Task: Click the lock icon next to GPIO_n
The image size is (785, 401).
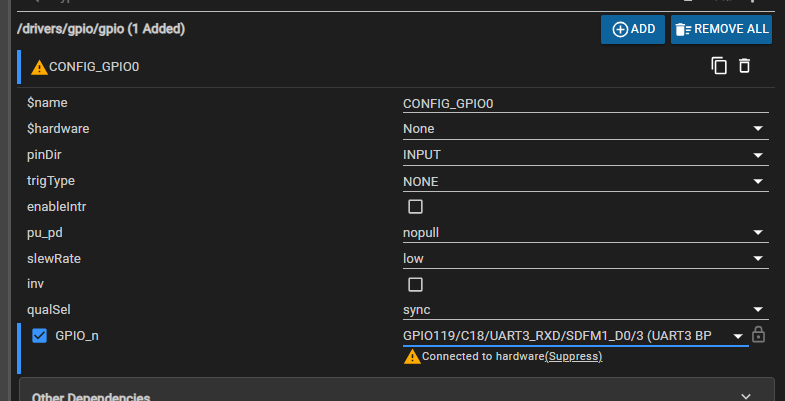Action: (759, 335)
